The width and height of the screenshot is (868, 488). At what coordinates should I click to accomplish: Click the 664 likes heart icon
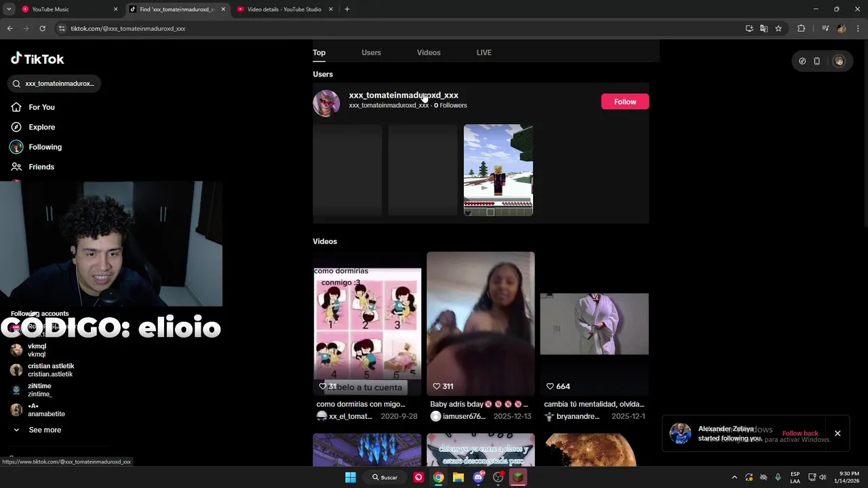point(550,386)
